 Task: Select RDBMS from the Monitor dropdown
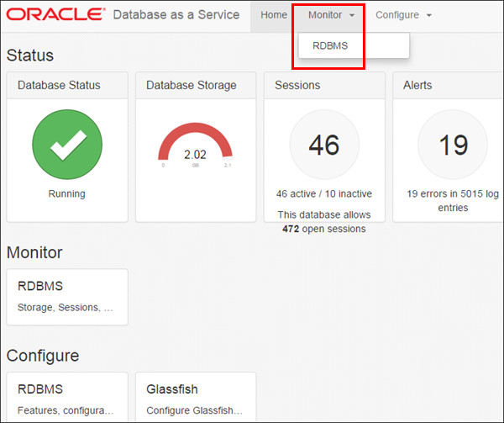coord(330,45)
